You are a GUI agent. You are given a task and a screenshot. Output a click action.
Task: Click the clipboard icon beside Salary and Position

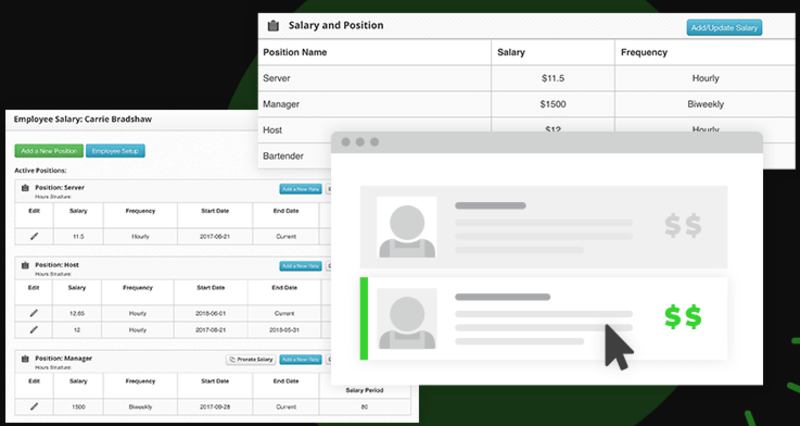[x=272, y=26]
